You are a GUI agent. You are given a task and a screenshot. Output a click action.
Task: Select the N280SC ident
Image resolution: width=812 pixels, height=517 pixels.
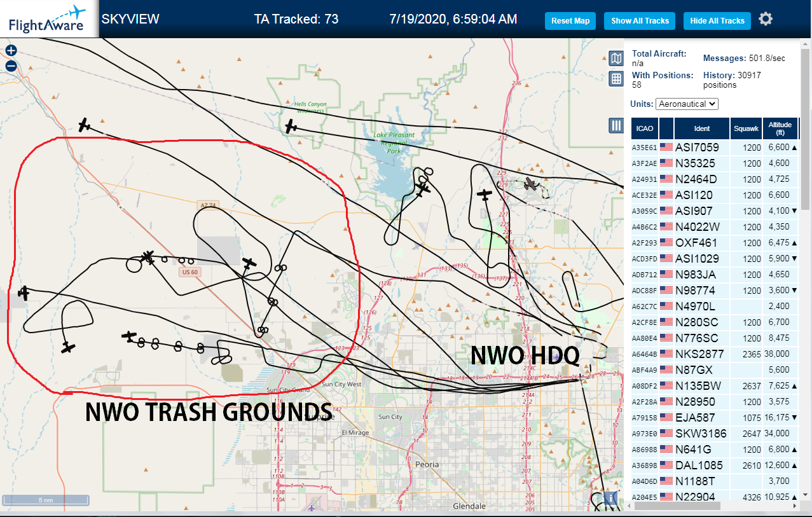[697, 322]
